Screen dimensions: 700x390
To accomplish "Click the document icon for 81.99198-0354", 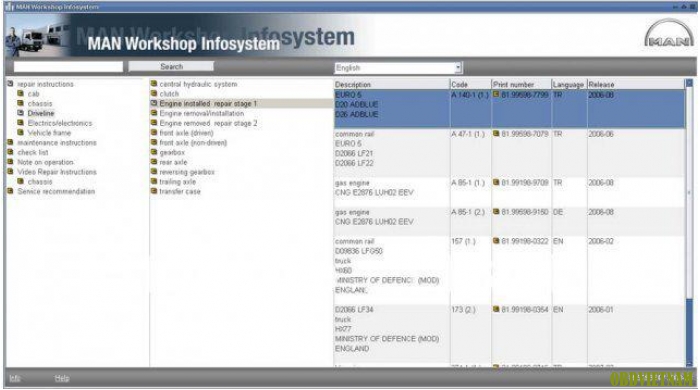I will point(496,309).
